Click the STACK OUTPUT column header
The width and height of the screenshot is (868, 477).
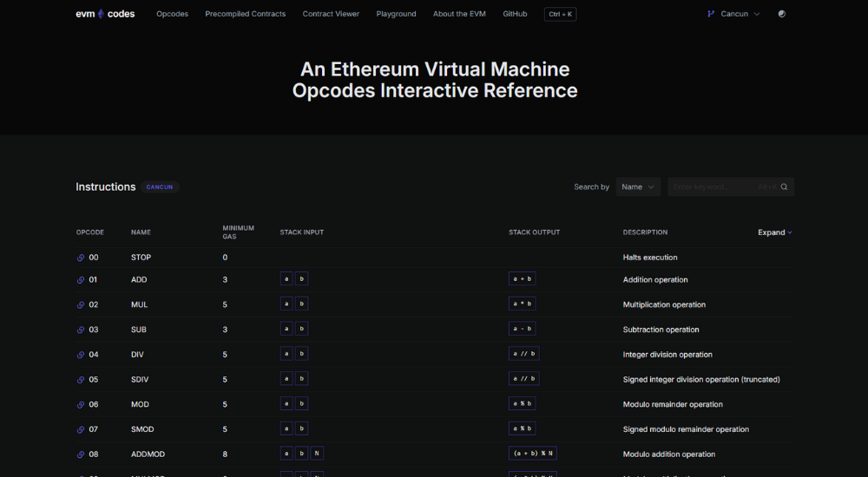[x=534, y=232]
